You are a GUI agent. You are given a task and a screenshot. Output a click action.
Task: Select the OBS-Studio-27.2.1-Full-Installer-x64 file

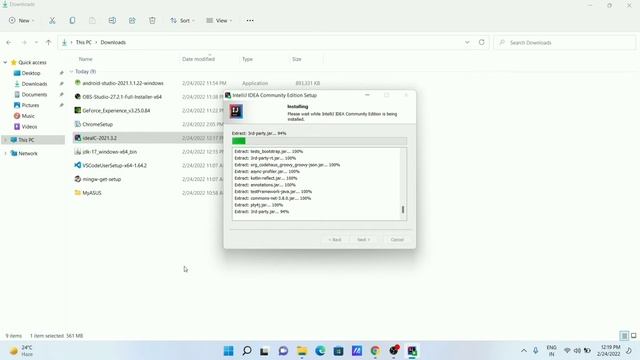(x=122, y=97)
